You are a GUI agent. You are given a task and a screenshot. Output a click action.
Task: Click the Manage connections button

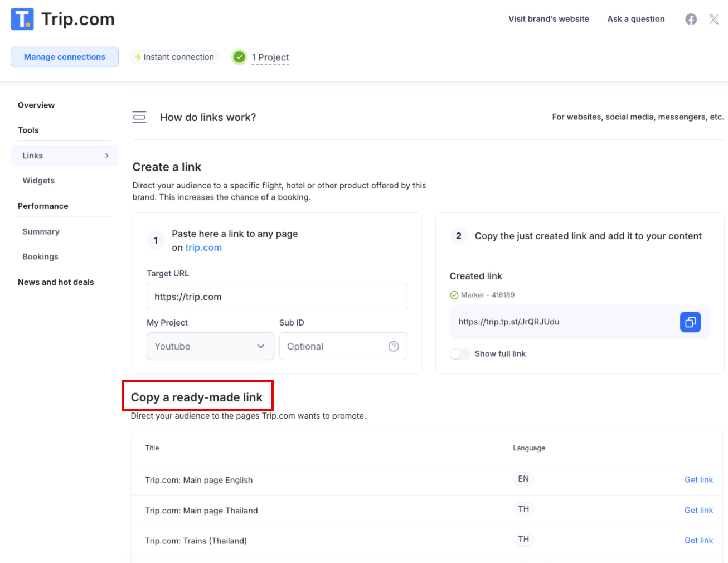pos(65,57)
